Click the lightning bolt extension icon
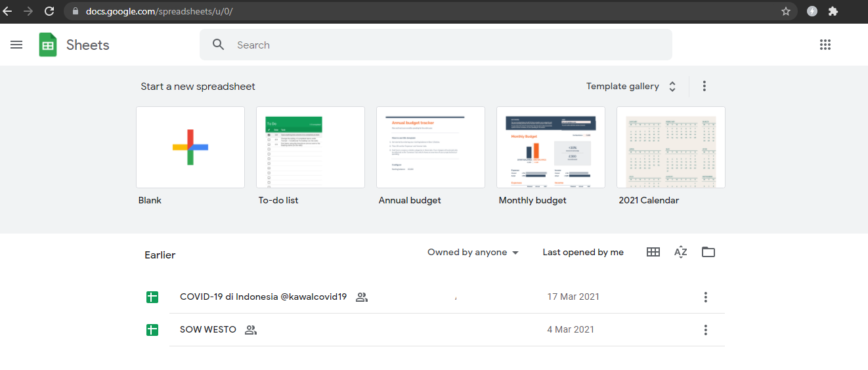Viewport: 868px width, 370px height. pyautogui.click(x=812, y=11)
